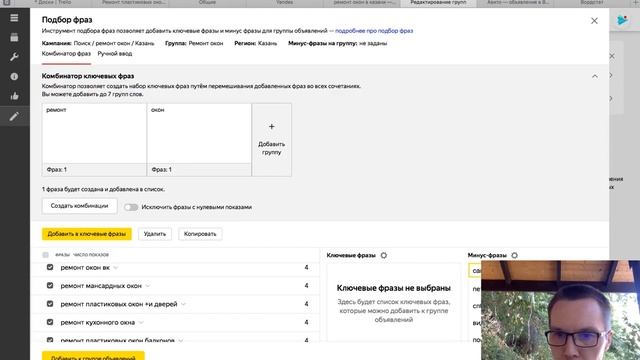Click the ремонт мансардных окон phrase text
Screen dimensions: 640x360
[101, 286]
